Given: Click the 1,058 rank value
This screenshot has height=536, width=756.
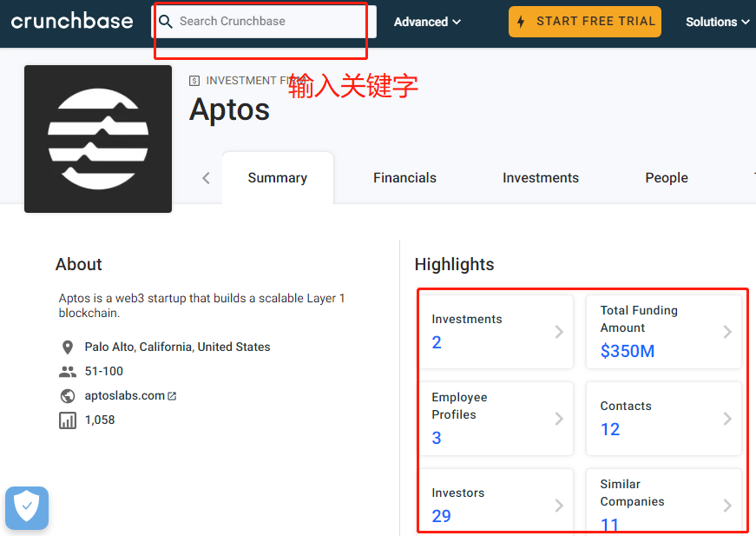Looking at the screenshot, I should (100, 420).
